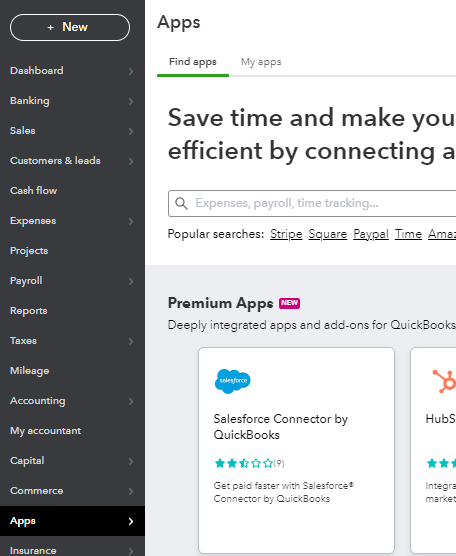
Task: Expand the Payroll submenu arrow
Action: coord(131,282)
